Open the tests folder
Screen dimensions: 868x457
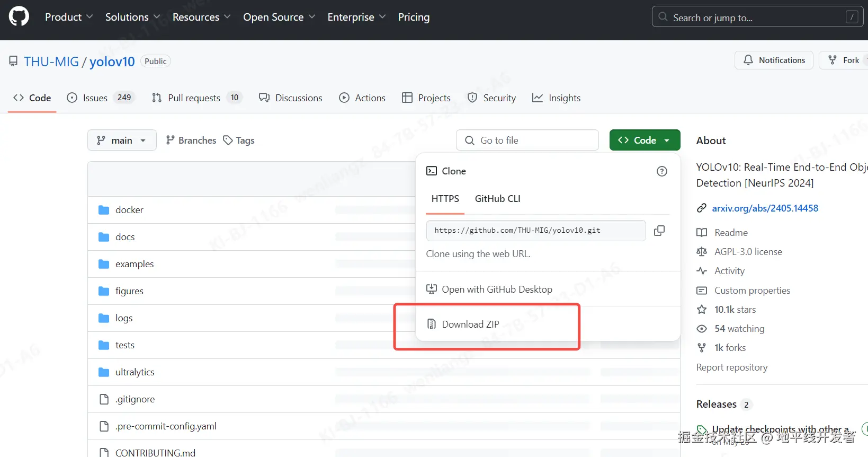click(125, 345)
